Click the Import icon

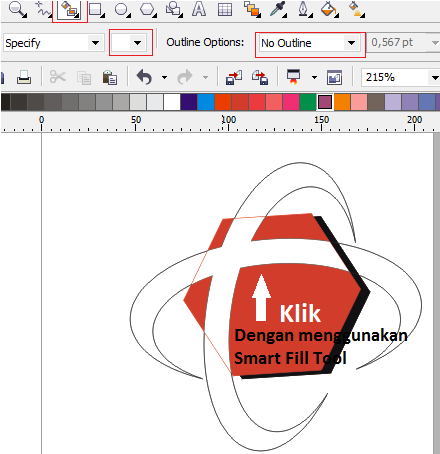[x=234, y=77]
